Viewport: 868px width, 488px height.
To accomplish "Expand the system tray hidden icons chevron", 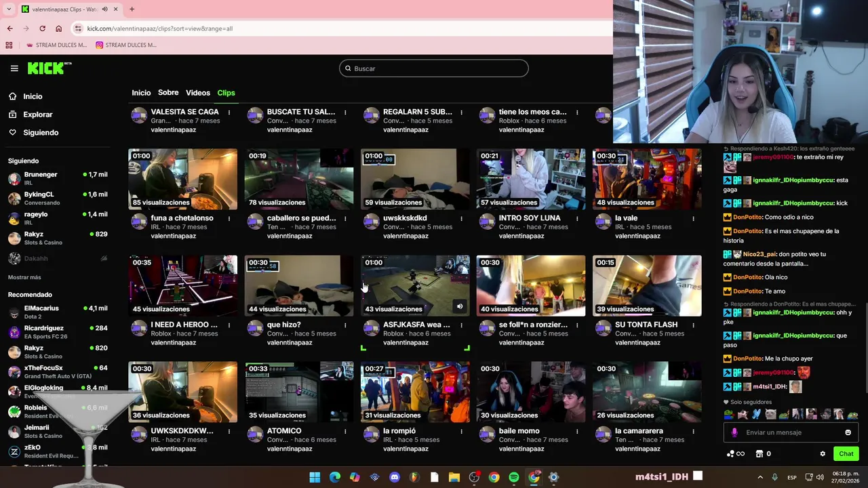I will [x=760, y=477].
